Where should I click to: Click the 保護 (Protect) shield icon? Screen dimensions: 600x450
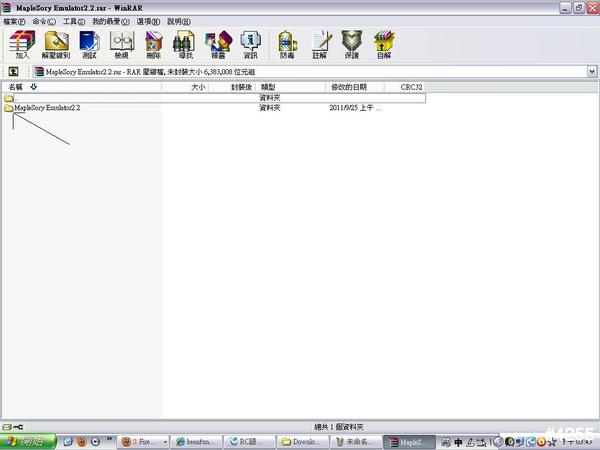pyautogui.click(x=352, y=44)
